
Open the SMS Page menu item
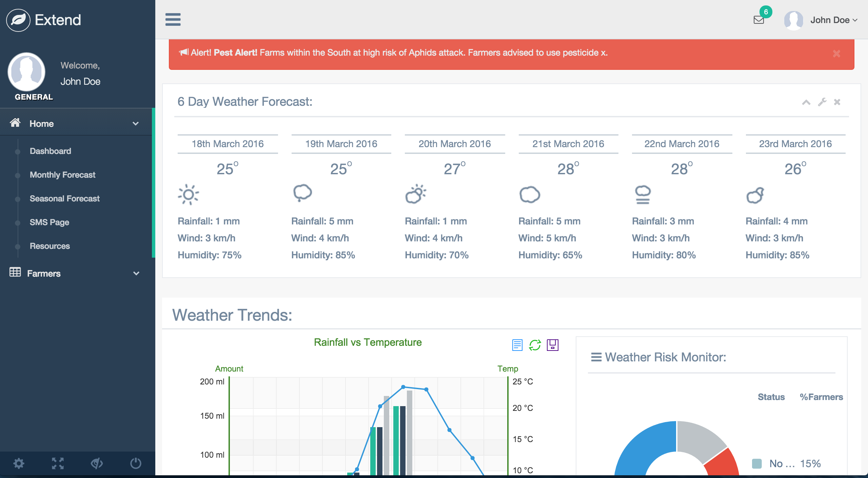tap(50, 222)
